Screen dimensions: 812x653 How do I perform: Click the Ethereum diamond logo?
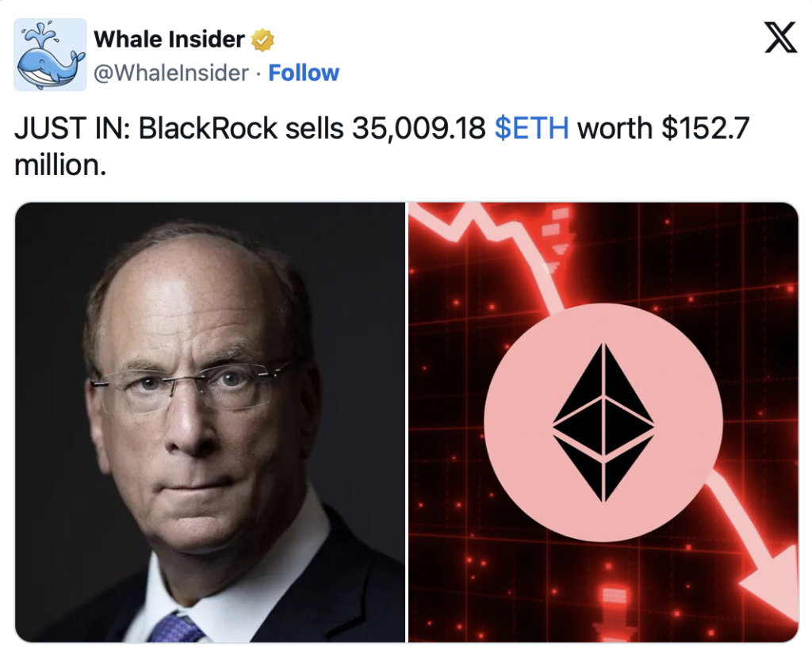[603, 422]
